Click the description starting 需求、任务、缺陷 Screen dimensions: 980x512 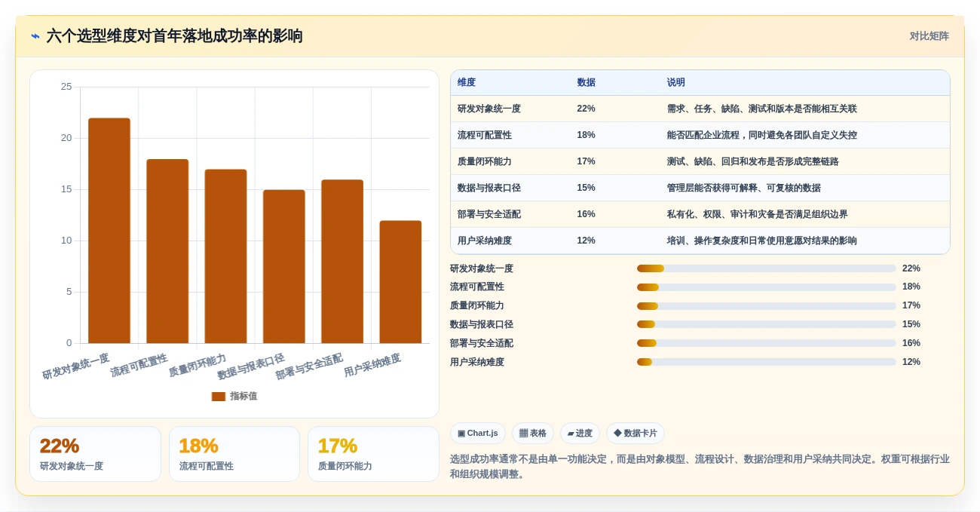point(762,109)
